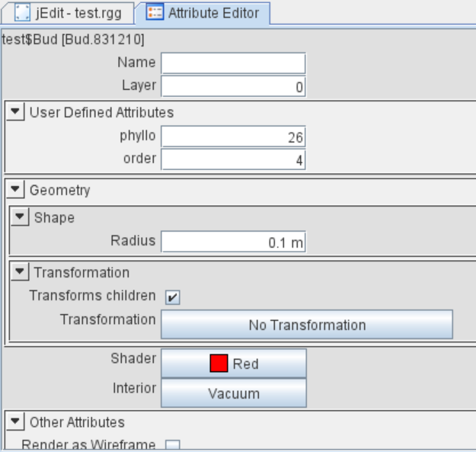
Task: Select the Radius value field
Action: point(233,242)
